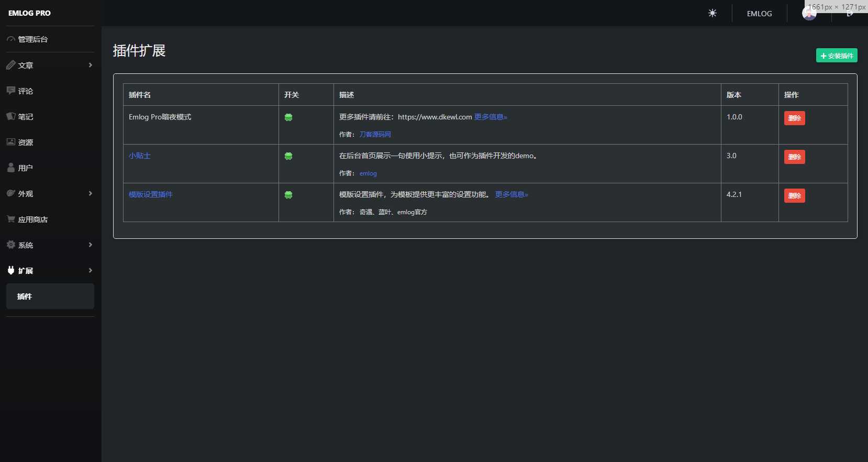Click the comment bubble icon for 评论
868x462 pixels.
tap(11, 91)
